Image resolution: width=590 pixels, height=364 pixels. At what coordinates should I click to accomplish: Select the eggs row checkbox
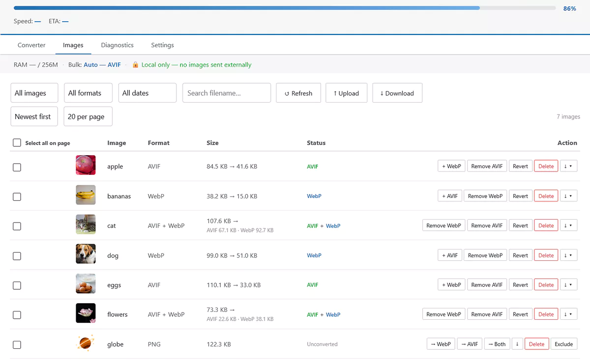click(17, 285)
